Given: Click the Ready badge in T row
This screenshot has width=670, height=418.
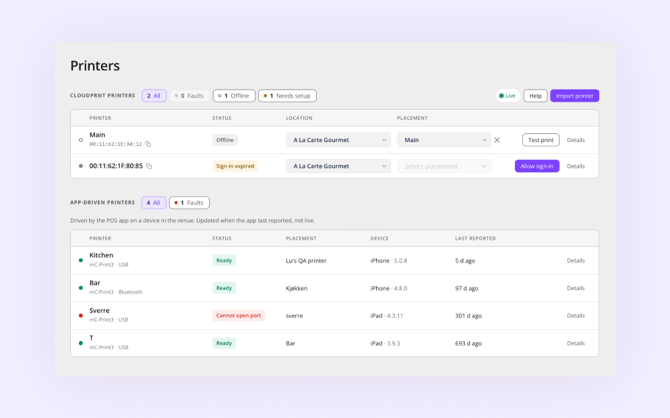Looking at the screenshot, I should (x=224, y=343).
